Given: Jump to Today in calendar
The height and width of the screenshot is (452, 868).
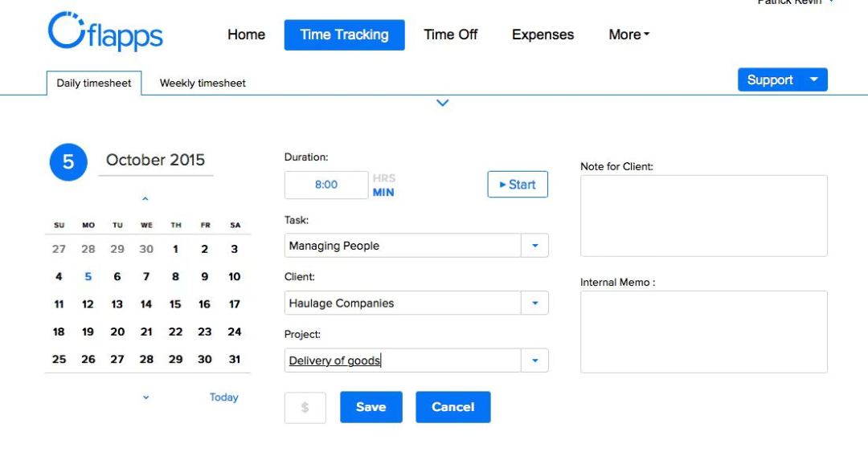Looking at the screenshot, I should click(223, 397).
